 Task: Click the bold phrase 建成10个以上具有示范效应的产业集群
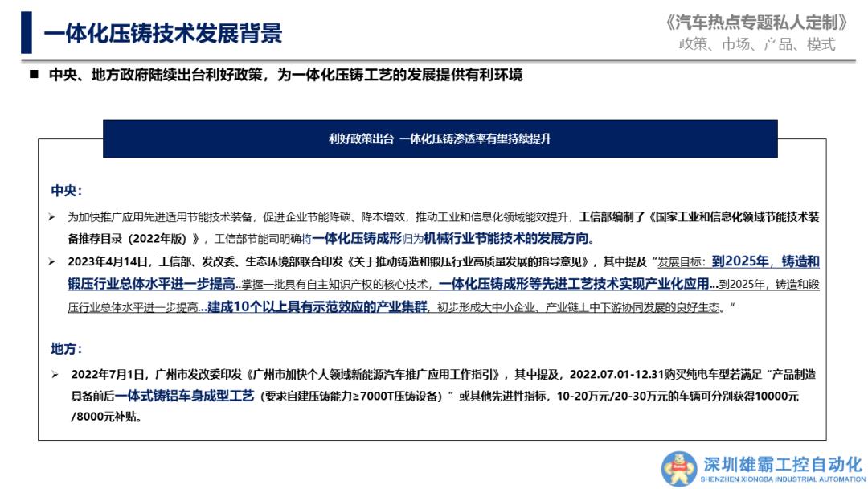[x=317, y=307]
